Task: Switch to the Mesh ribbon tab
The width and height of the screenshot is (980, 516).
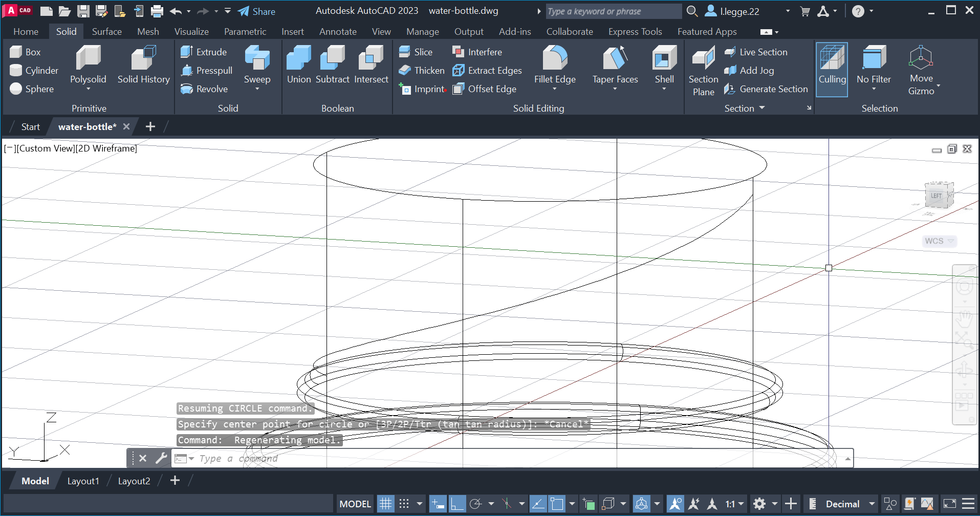Action: (148, 32)
